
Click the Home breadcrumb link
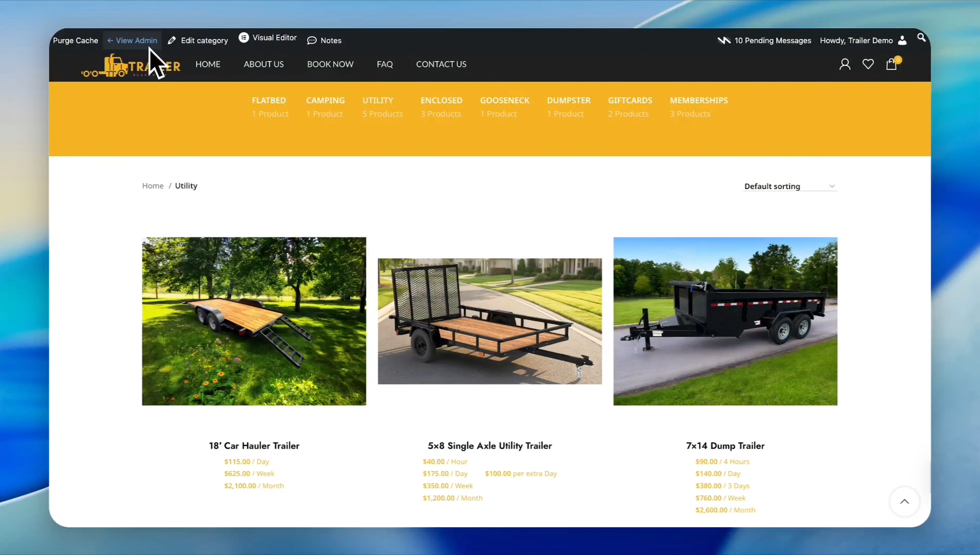click(153, 186)
